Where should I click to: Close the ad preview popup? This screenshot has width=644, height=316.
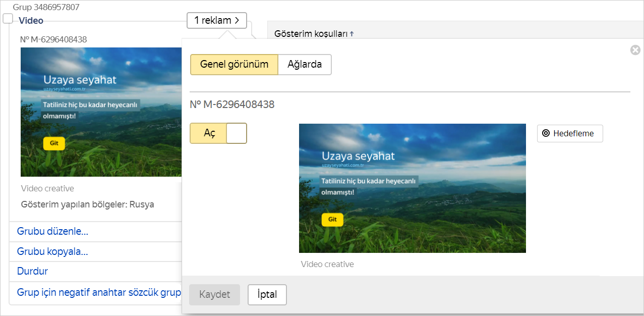click(635, 50)
